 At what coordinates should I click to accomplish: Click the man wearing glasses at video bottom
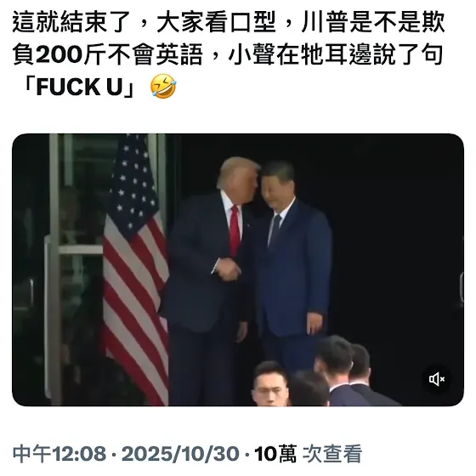pos(269,385)
